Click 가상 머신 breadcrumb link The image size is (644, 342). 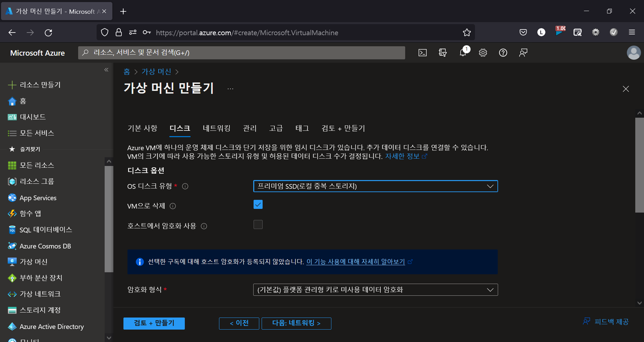[156, 72]
